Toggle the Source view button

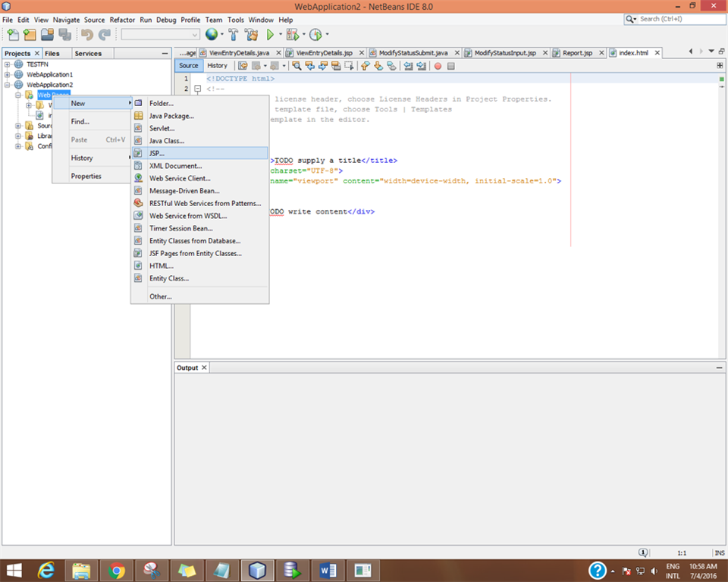click(x=189, y=66)
